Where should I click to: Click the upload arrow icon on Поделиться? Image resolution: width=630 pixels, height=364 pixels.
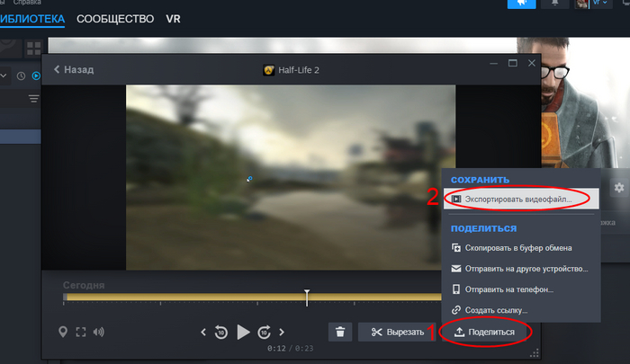pos(459,332)
